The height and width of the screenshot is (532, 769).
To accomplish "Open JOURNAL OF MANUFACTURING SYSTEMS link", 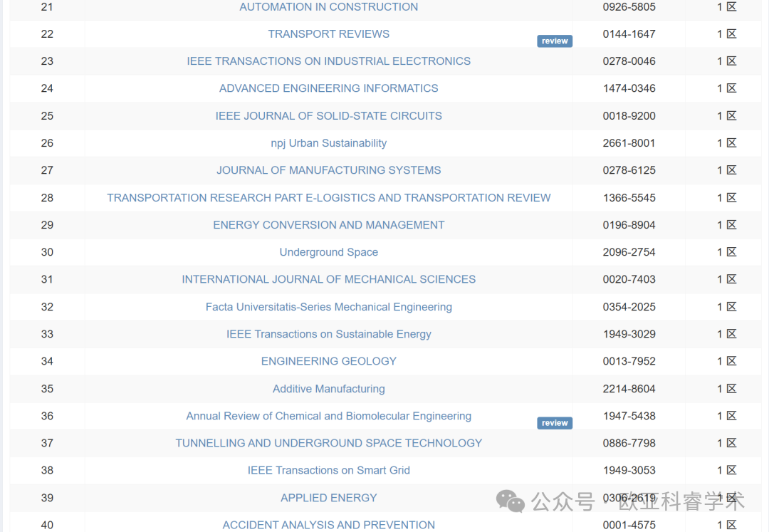I will point(328,170).
